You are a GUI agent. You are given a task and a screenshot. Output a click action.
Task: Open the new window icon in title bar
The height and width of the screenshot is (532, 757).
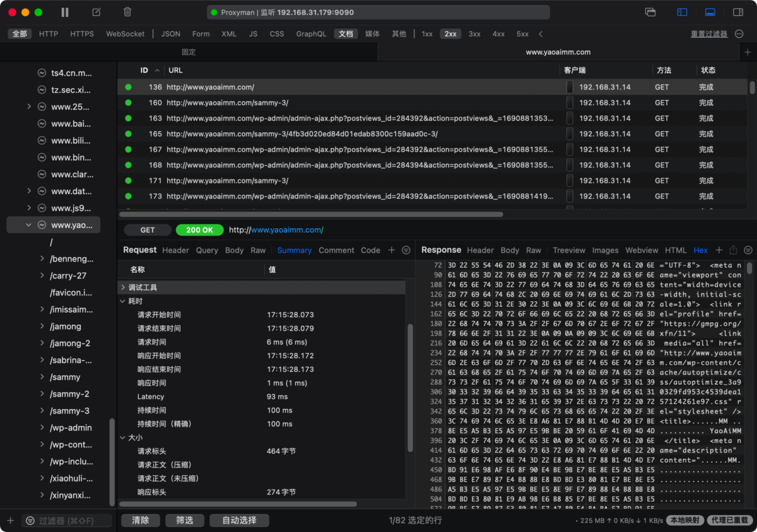[x=650, y=12]
